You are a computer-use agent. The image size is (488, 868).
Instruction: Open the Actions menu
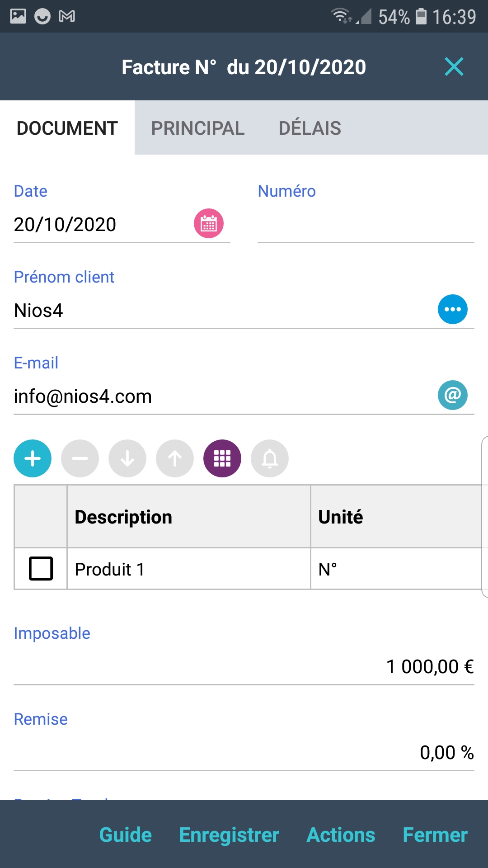pos(341,835)
